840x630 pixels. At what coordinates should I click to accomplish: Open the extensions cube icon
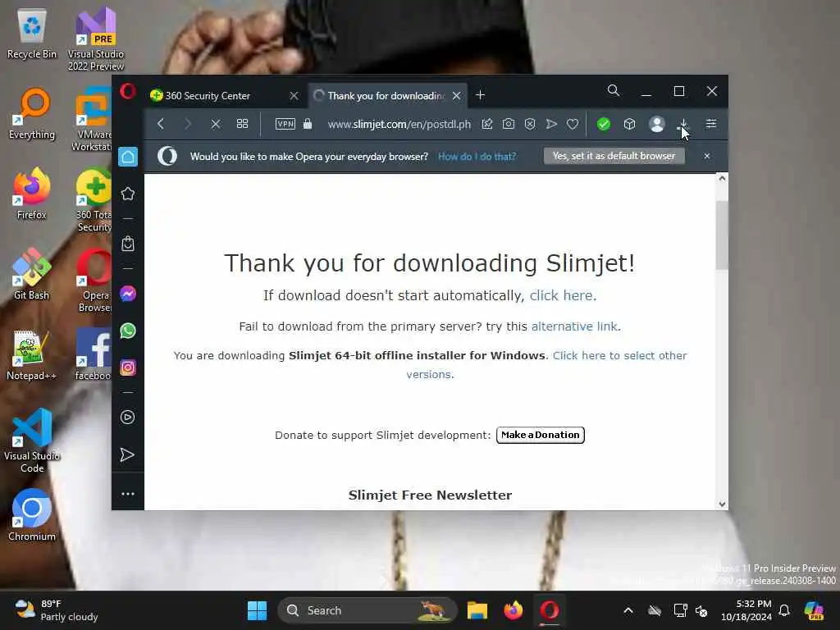pos(629,124)
